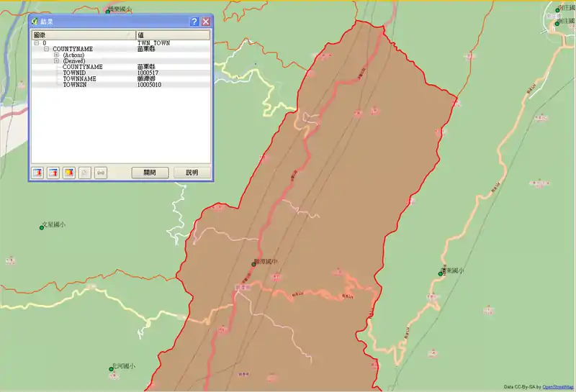Click the 關閉 (Close) button
Viewport: 576px width, 392px height.
150,173
